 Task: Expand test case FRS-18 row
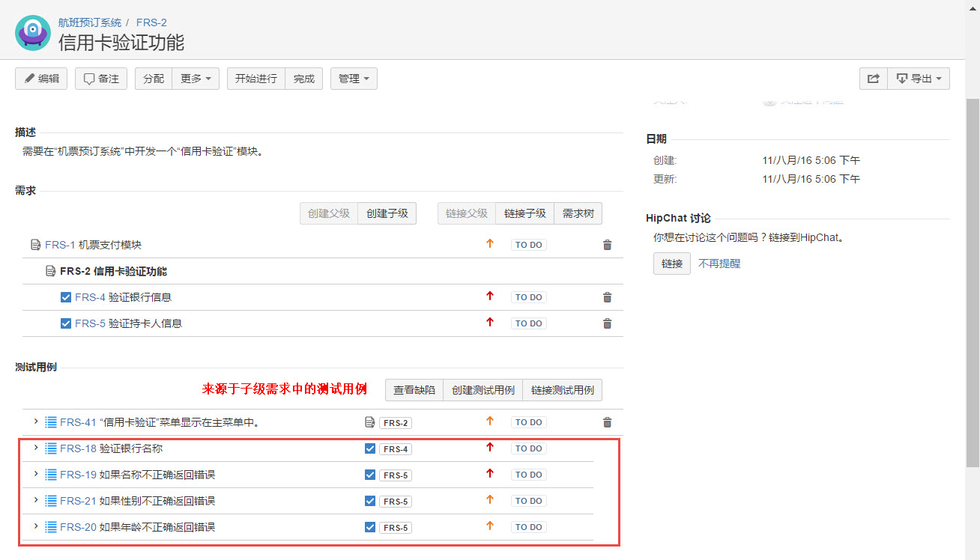click(35, 448)
